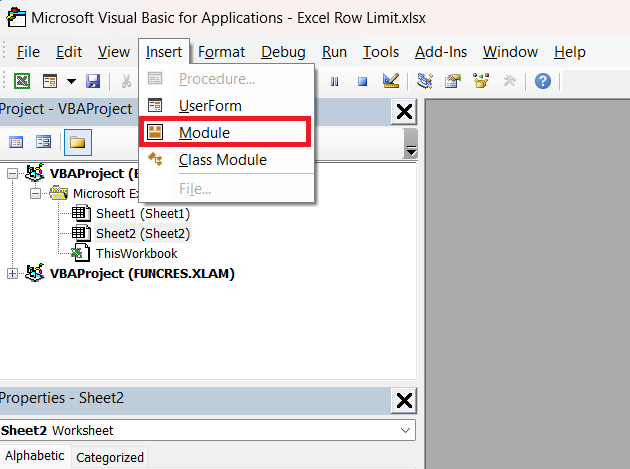This screenshot has height=469, width=630.
Task: Click the Microsoft Excel Objects folder icon
Action: coord(59,193)
